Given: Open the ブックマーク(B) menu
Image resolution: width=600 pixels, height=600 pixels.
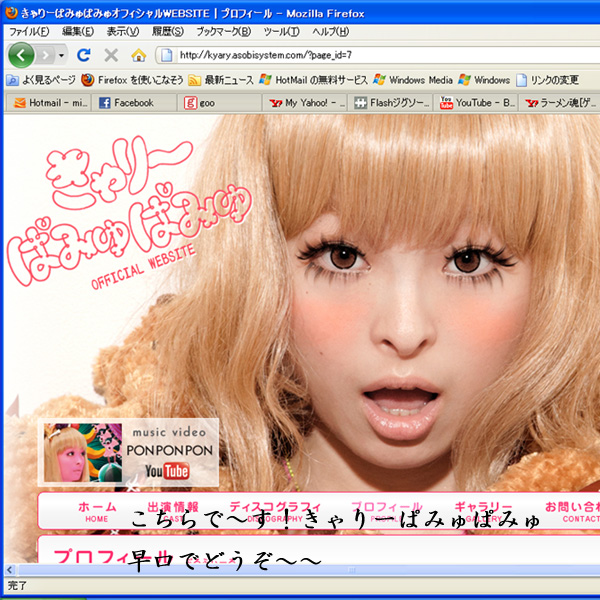Looking at the screenshot, I should (x=223, y=31).
